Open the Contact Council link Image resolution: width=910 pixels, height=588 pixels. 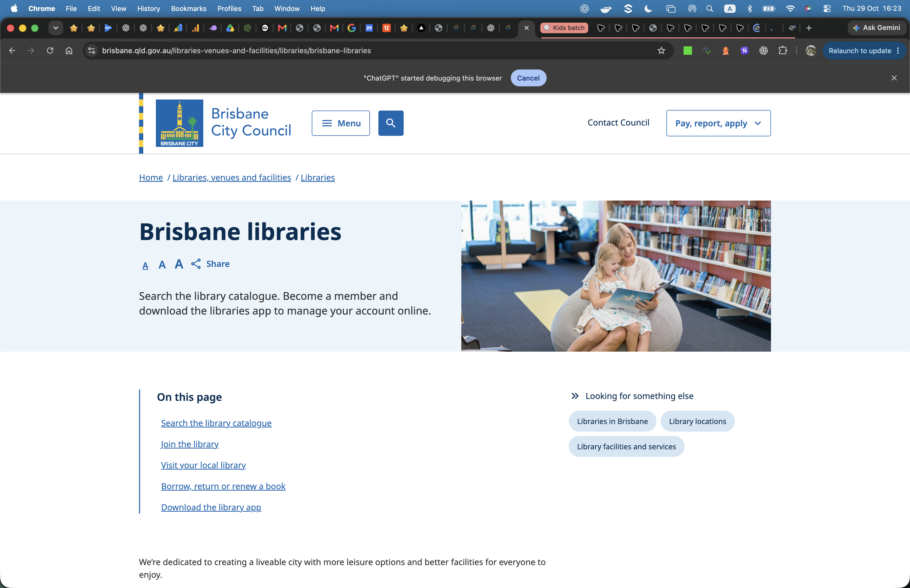[618, 123]
